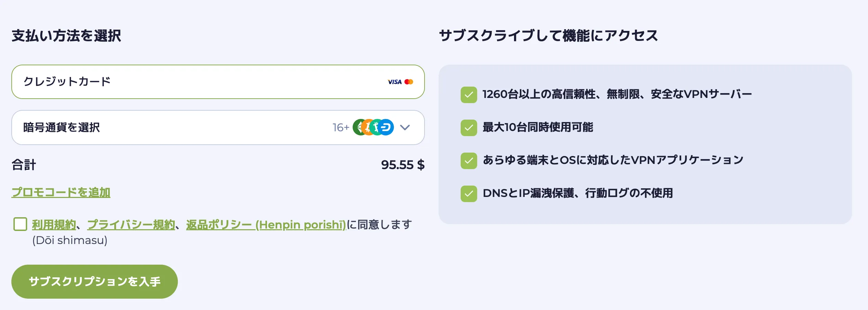Click the orange Bitcoin coin icon
This screenshot has height=310, width=868.
(367, 128)
